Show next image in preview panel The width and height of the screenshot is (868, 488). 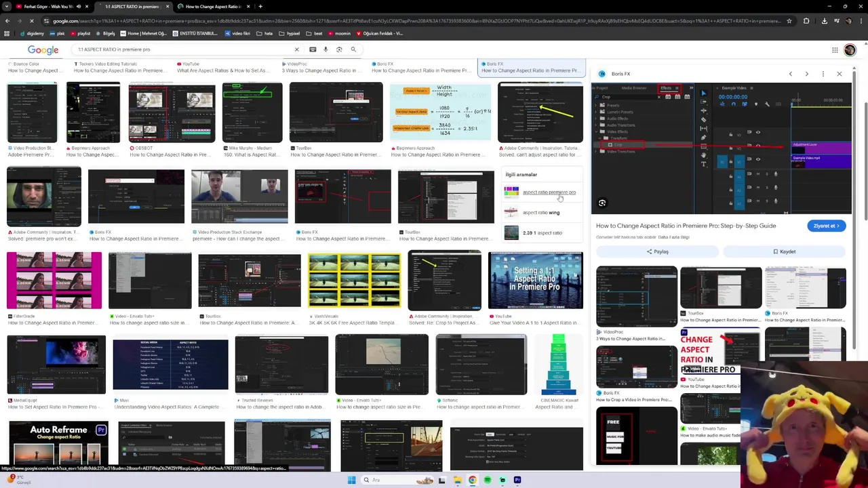tap(806, 74)
